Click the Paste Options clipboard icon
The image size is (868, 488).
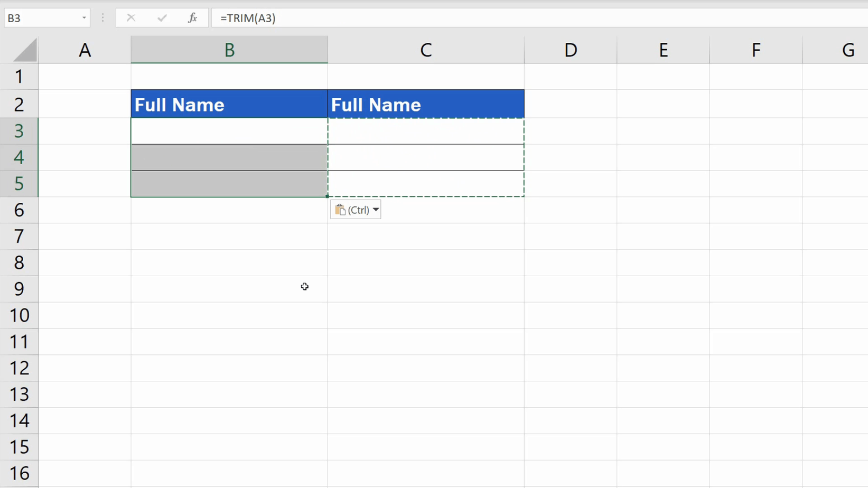pos(340,210)
